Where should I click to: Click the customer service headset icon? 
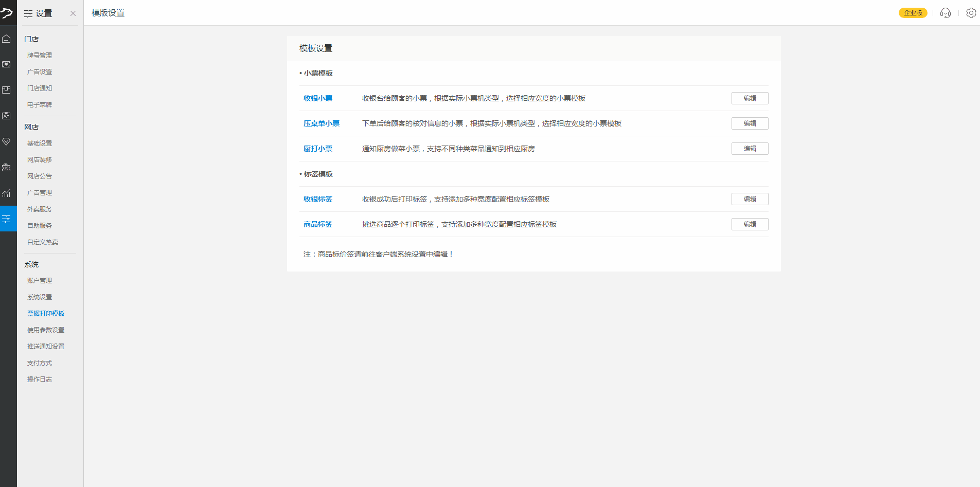946,13
